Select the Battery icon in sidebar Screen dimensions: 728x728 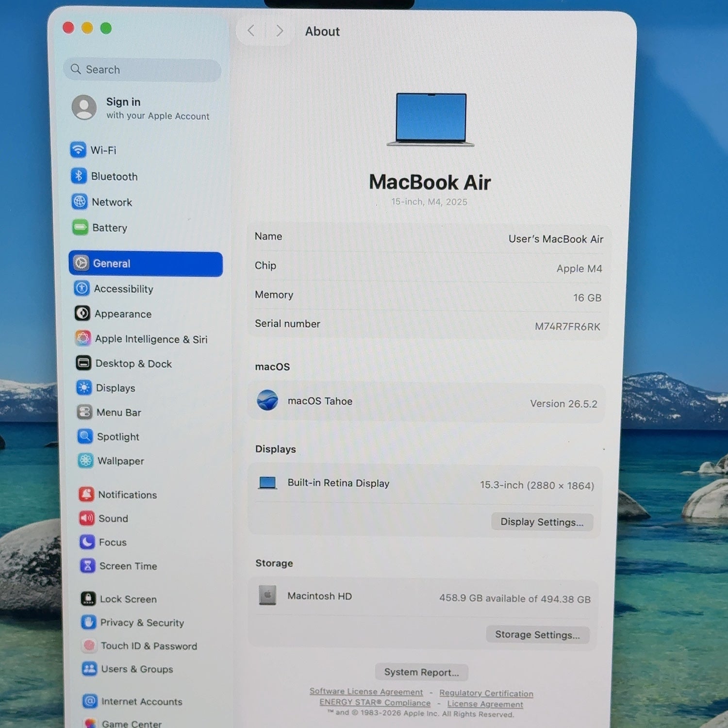(80, 227)
